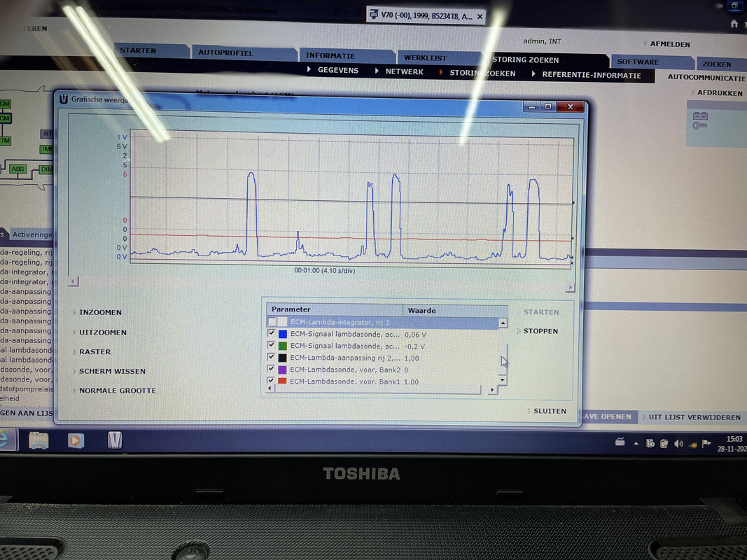Click UITZOOMEN to zoom out graph
The width and height of the screenshot is (747, 560).
(102, 332)
